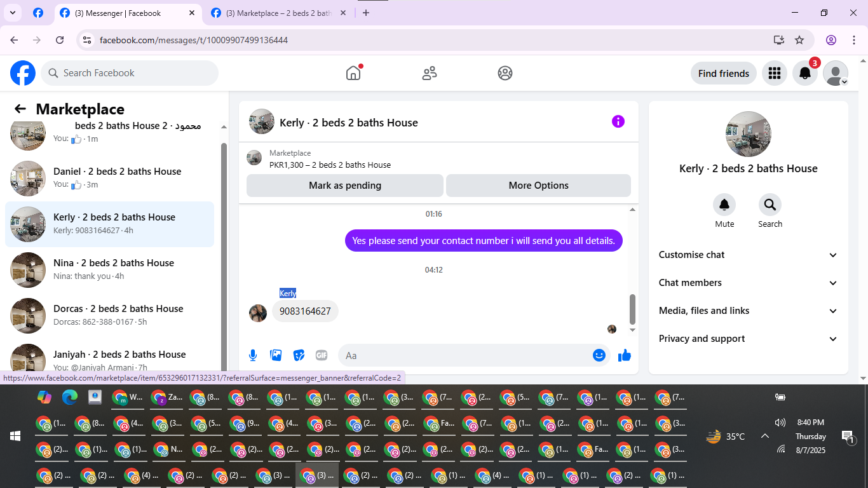Open the Chrome profile icon
This screenshot has width=868, height=488.
(x=831, y=40)
